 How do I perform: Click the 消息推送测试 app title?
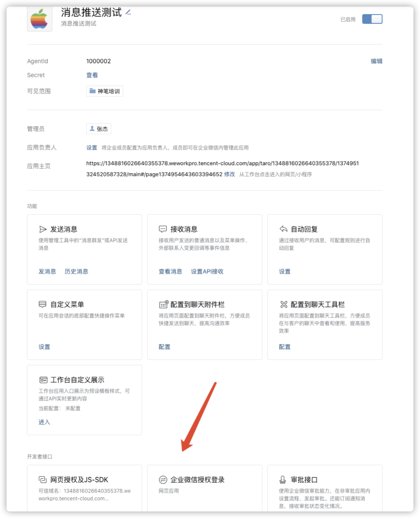tap(91, 12)
